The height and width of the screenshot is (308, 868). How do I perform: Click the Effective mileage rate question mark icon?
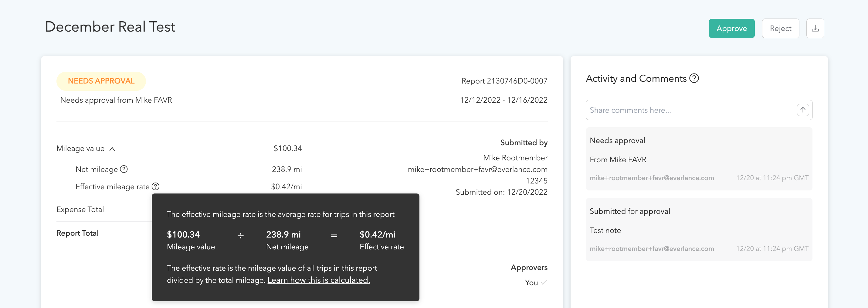155,186
